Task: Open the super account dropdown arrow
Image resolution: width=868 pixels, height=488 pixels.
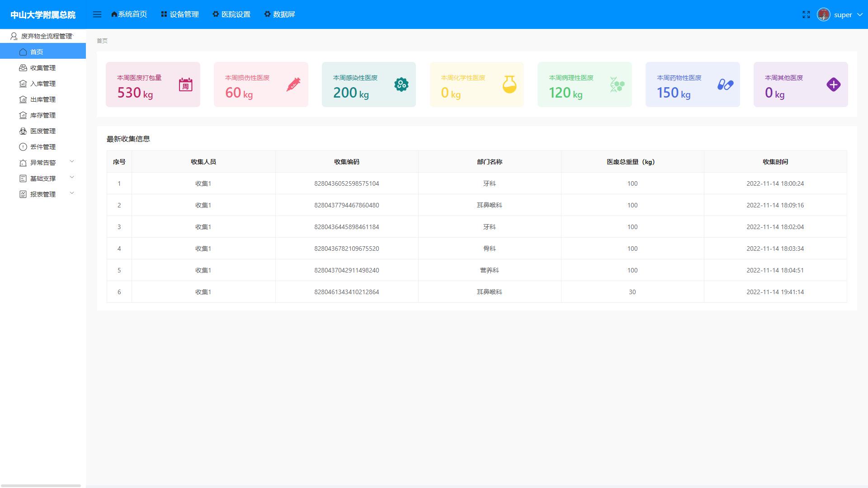Action: click(860, 15)
